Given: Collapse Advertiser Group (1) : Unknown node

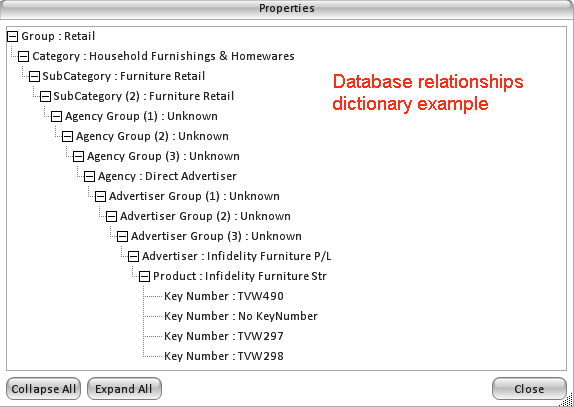Looking at the screenshot, I should pos(100,196).
